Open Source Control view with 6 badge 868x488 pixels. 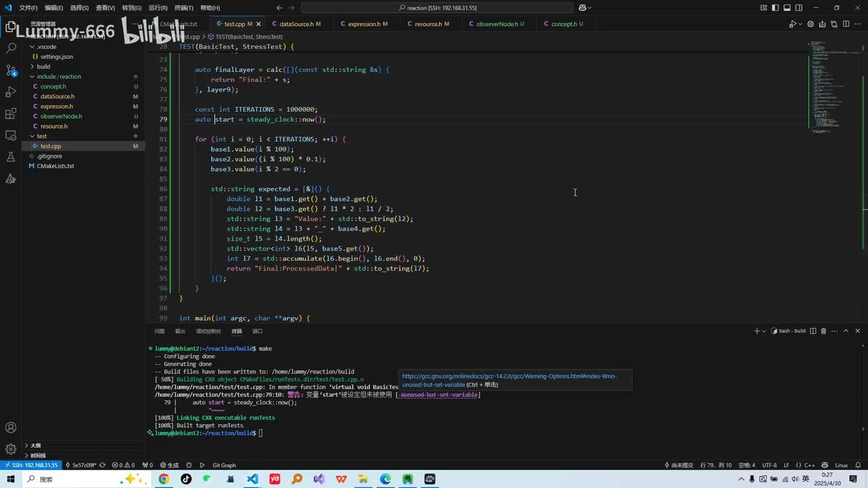11,70
